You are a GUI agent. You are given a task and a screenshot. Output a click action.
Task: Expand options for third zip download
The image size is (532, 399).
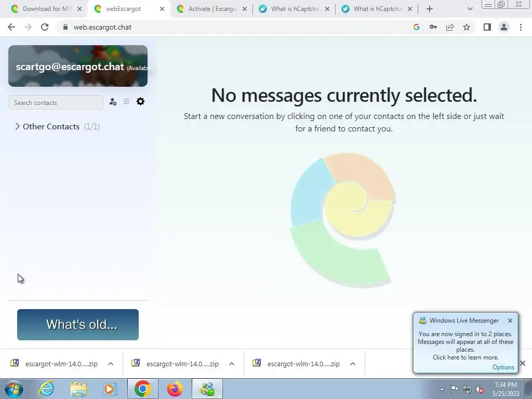coord(353,364)
